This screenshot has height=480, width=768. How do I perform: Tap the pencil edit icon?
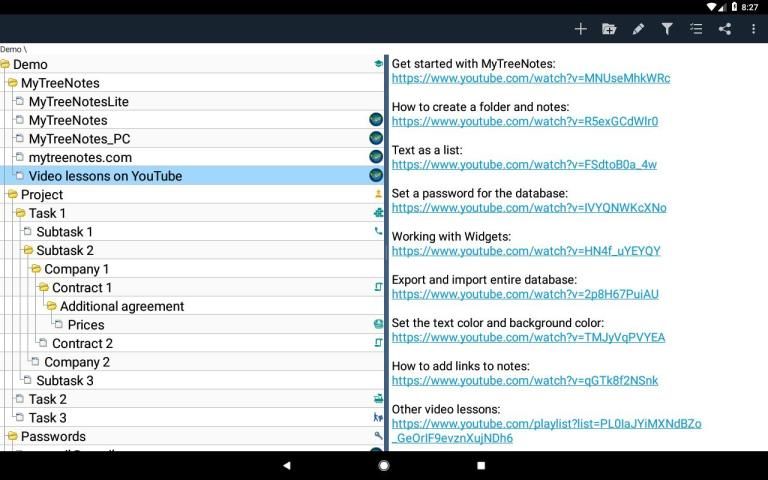[x=638, y=29]
